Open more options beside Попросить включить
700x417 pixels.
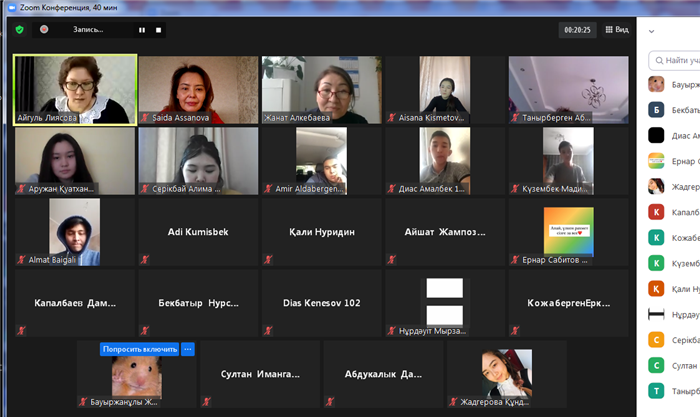pos(188,349)
